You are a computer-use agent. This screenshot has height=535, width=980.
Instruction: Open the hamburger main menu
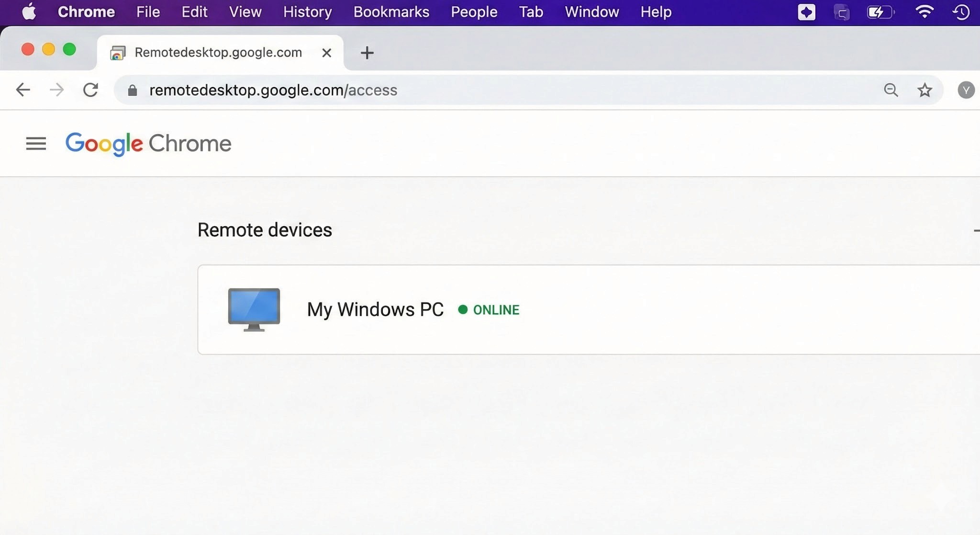36,143
